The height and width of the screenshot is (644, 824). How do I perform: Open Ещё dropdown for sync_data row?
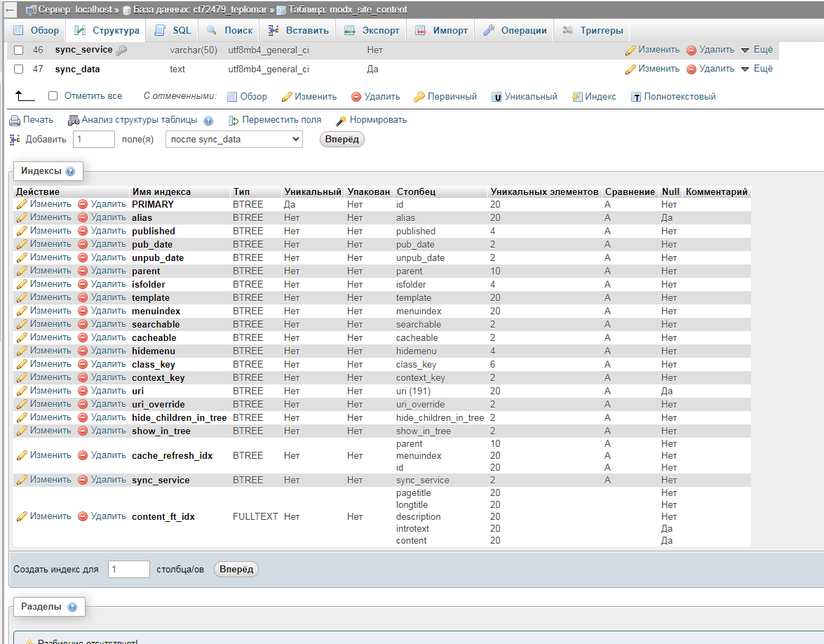[757, 68]
